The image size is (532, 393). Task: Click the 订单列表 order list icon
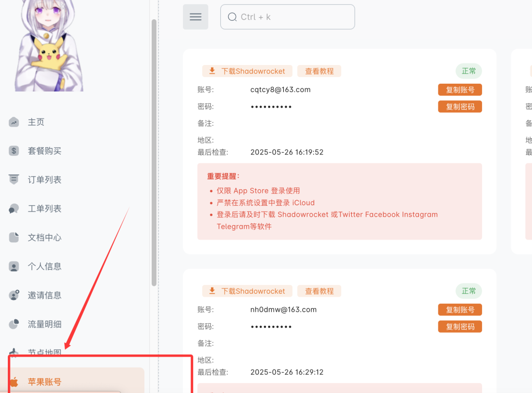(x=14, y=179)
